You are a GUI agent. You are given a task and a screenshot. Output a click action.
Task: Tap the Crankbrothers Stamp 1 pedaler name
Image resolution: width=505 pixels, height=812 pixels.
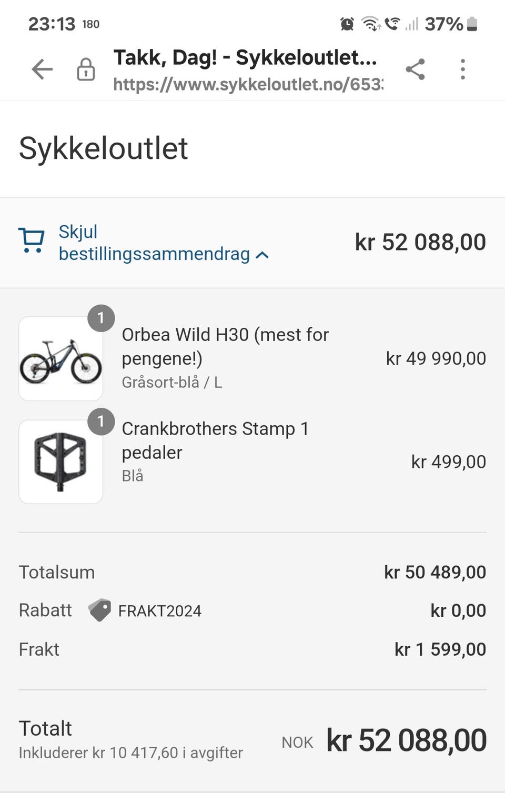[215, 440]
